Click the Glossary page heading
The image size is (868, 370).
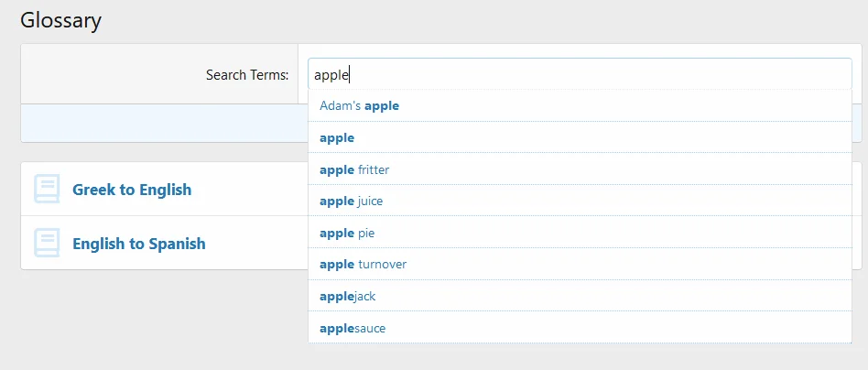(x=60, y=20)
